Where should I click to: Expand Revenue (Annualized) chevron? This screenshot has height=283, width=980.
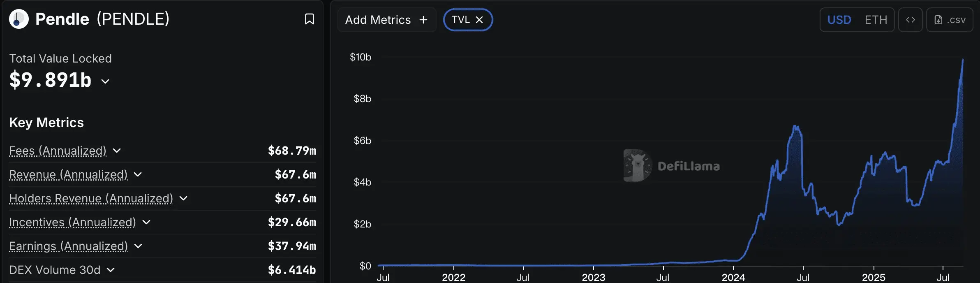click(x=138, y=174)
